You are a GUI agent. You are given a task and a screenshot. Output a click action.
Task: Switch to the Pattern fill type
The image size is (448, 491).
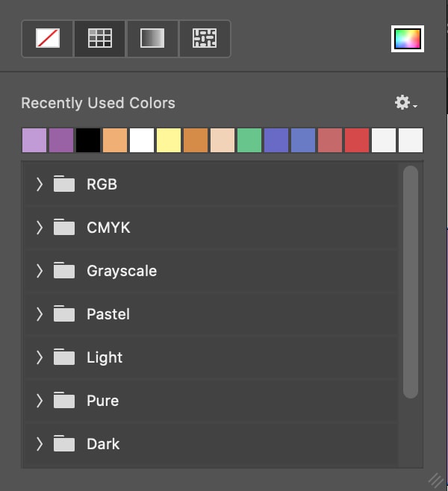(x=205, y=39)
